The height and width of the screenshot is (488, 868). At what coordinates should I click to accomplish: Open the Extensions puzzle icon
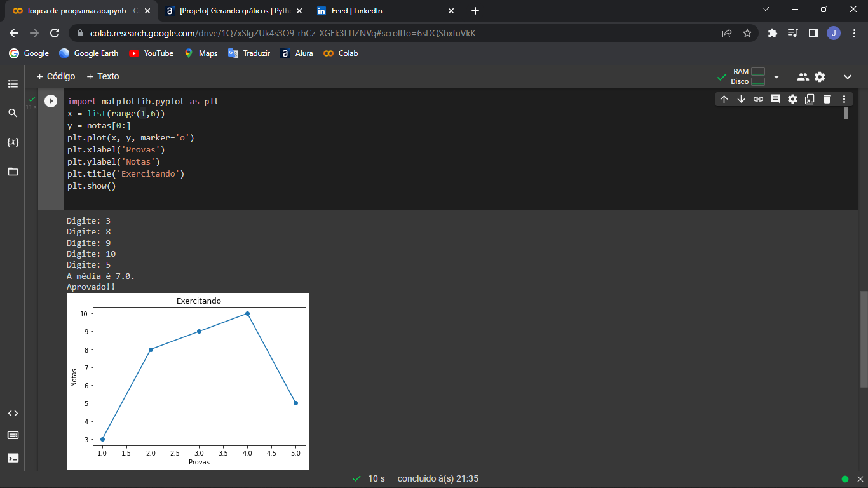click(773, 33)
